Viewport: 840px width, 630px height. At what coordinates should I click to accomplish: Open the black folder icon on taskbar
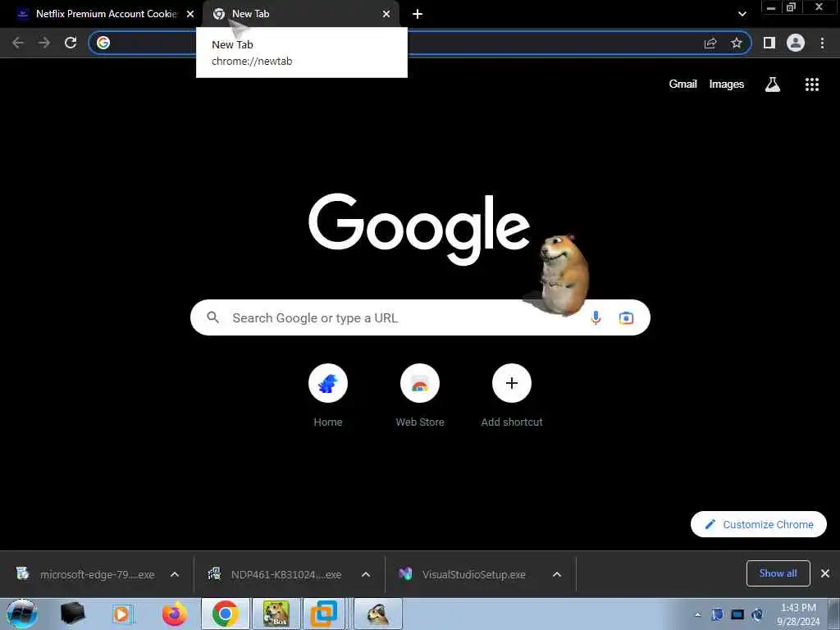point(72,614)
